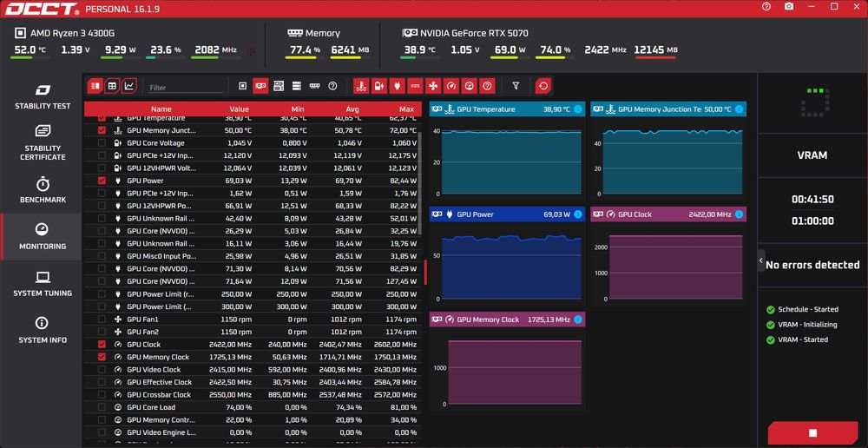Click the reset min/max values icon
This screenshot has height=448, width=868.
pyautogui.click(x=543, y=86)
